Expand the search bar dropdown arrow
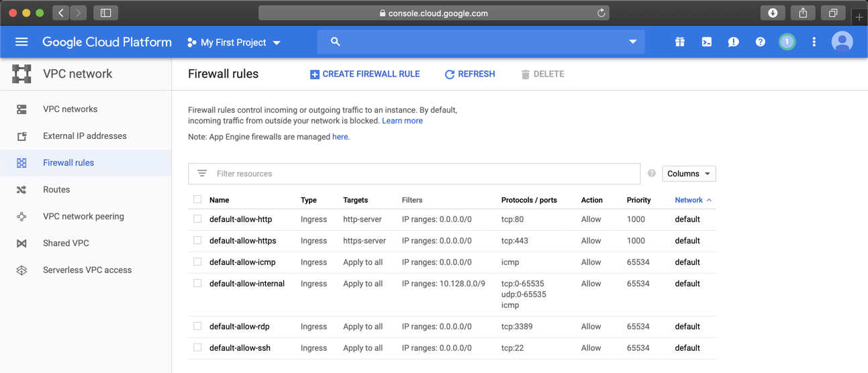 [632, 42]
